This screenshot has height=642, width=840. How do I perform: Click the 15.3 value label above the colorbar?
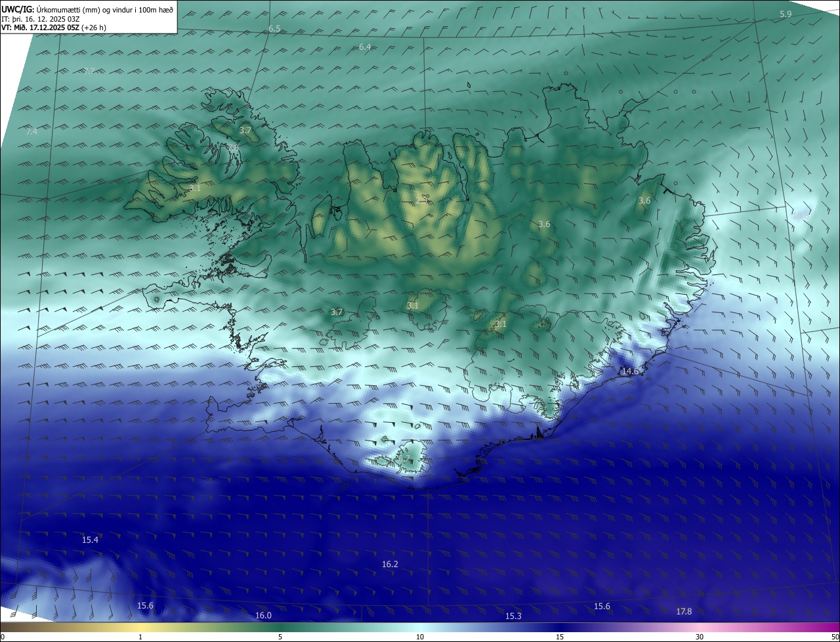coord(513,616)
